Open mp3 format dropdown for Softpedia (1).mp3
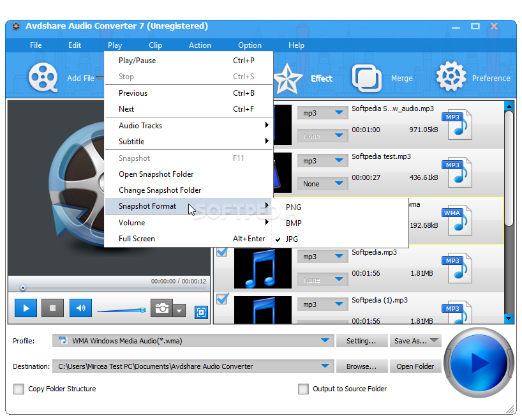The height and width of the screenshot is (420, 522). [x=323, y=304]
